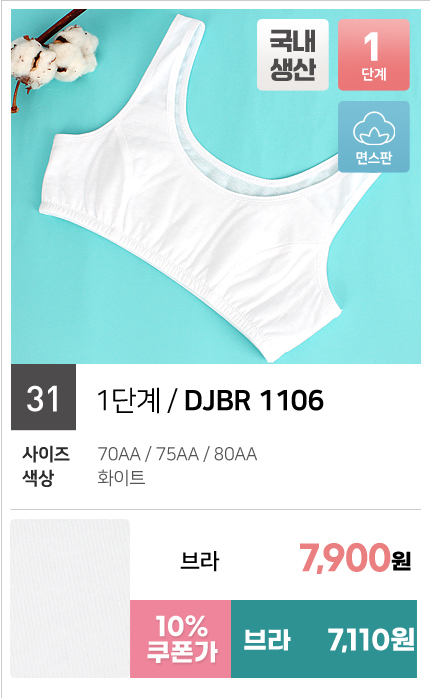Open the product title 1단계 / DJBR 1106

click(x=210, y=400)
